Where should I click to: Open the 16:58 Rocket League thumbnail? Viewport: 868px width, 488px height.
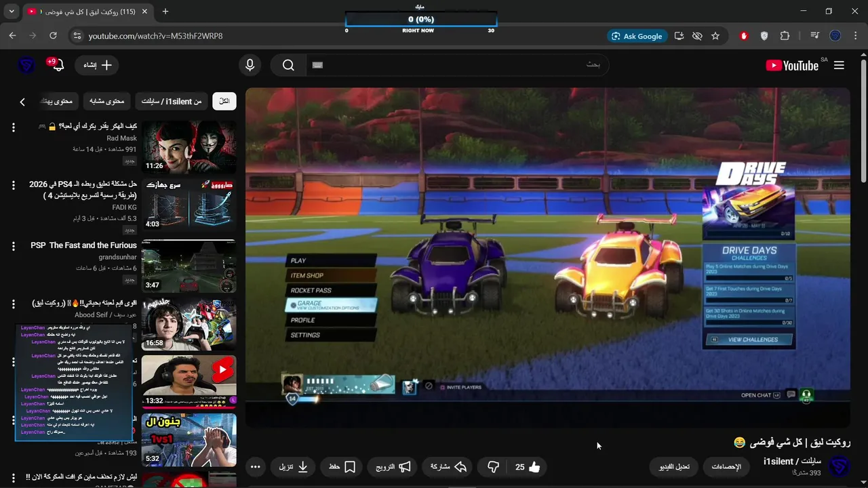click(189, 324)
